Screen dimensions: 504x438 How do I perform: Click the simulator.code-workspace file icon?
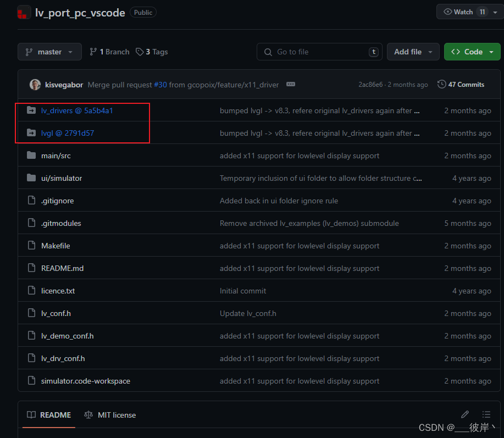click(x=31, y=380)
